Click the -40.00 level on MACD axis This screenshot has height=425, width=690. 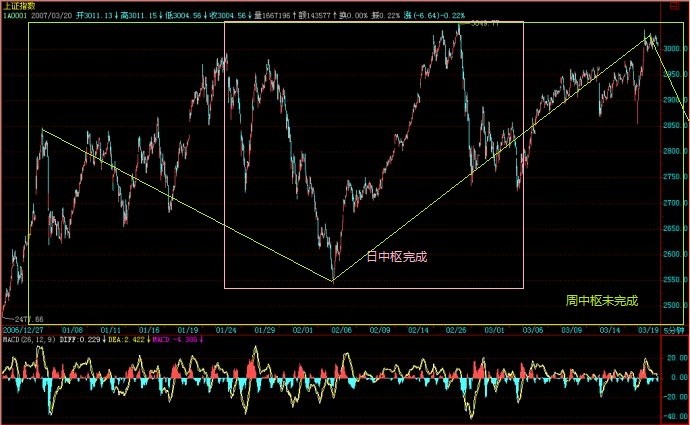[x=674, y=419]
